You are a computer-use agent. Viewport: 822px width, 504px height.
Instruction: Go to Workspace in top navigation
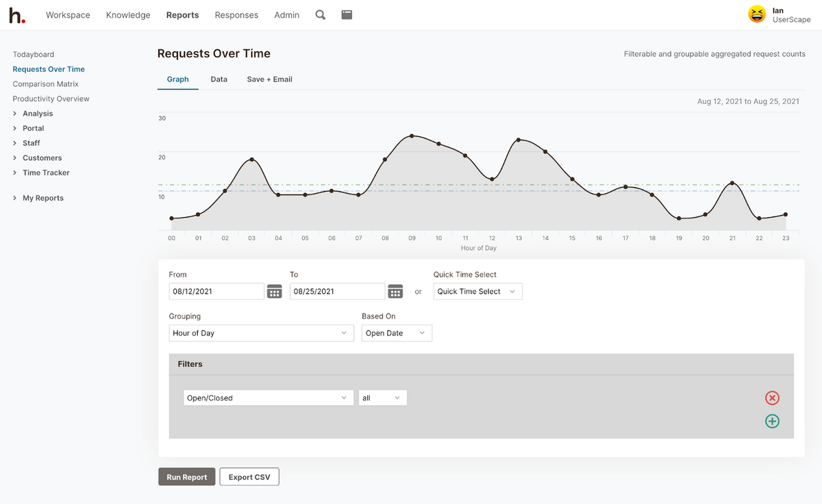click(68, 15)
